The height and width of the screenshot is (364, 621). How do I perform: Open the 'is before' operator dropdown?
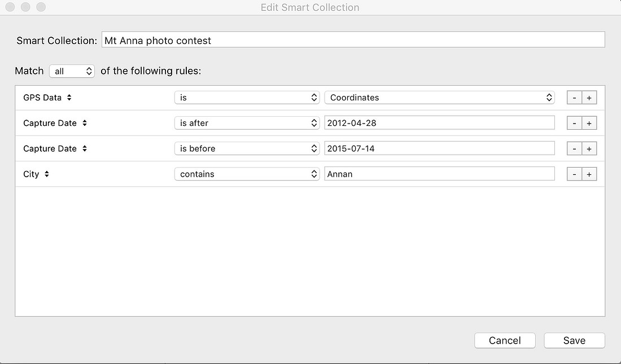pos(247,148)
